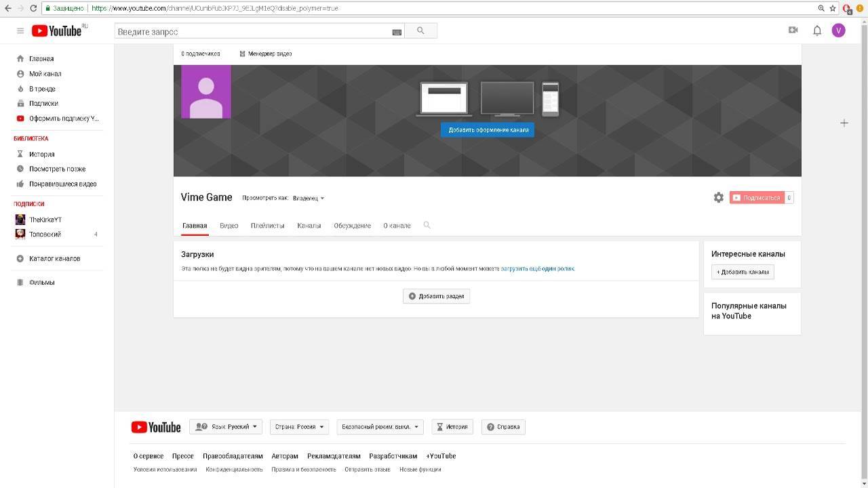This screenshot has height=488, width=868.
Task: Open Пресса footer link
Action: click(183, 456)
